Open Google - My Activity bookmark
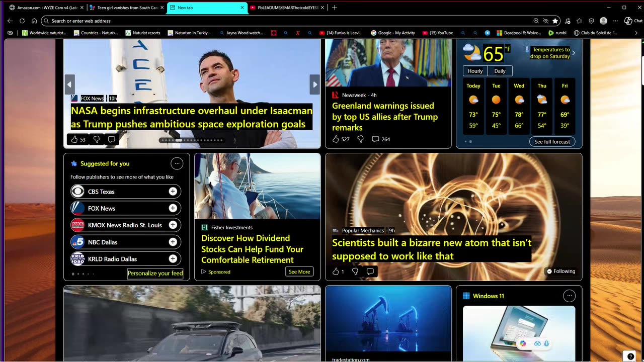644x362 pixels. (x=393, y=33)
